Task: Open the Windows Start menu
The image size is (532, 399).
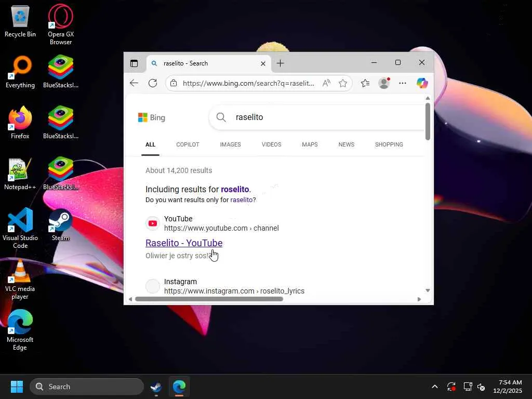Action: pyautogui.click(x=17, y=387)
